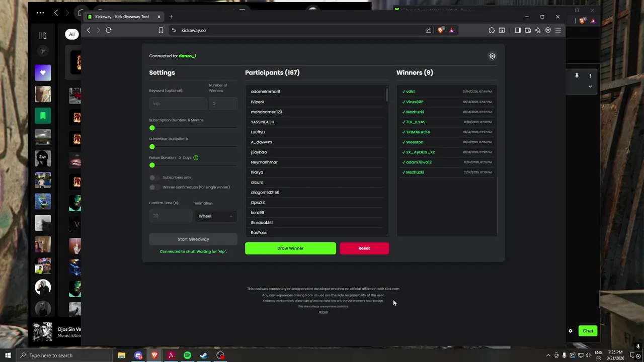644x362 pixels.
Task: Select participant Neymarlhmar
Action: tap(316, 162)
